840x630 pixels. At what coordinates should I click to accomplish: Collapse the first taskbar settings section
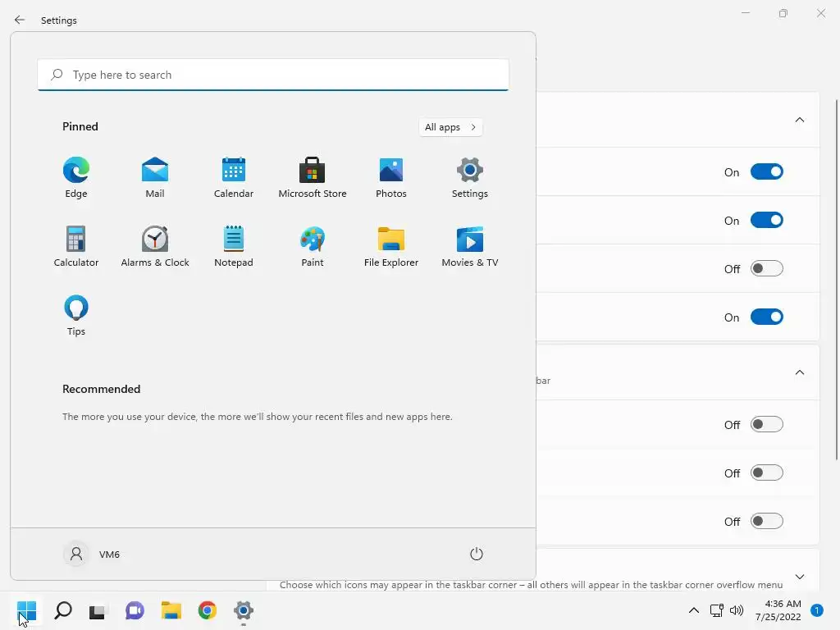799,120
